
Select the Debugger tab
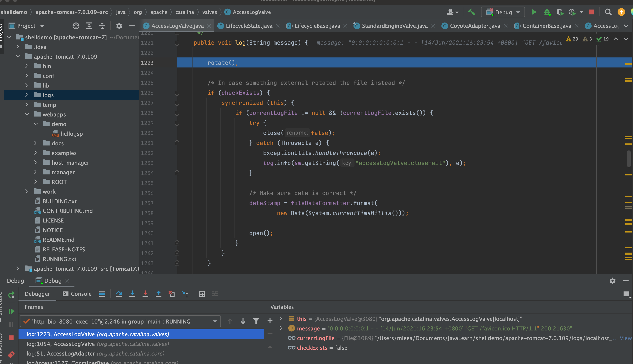(37, 294)
